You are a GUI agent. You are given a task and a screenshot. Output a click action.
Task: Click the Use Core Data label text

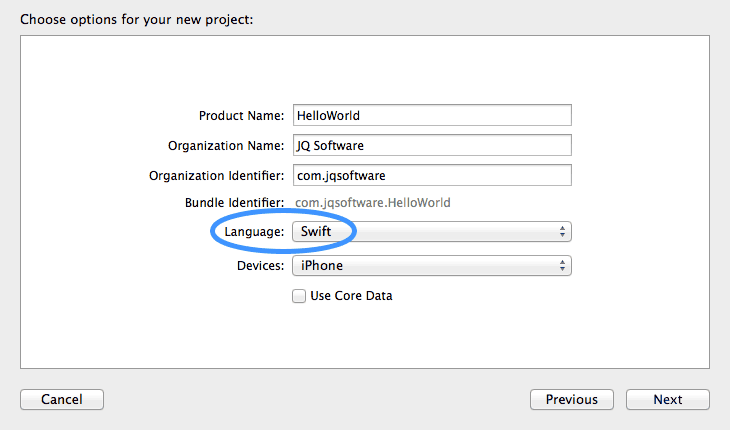tap(351, 296)
